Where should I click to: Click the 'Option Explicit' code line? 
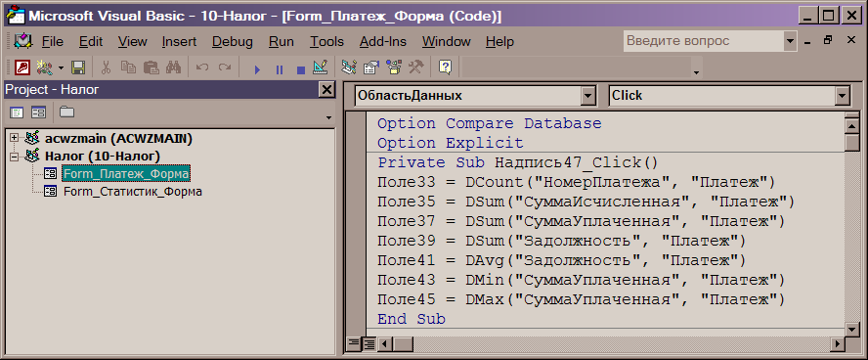pos(450,143)
